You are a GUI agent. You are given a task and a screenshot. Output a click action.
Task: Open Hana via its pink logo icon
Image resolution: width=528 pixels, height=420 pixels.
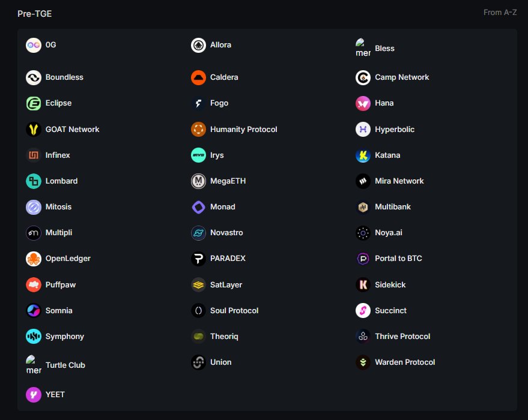363,103
